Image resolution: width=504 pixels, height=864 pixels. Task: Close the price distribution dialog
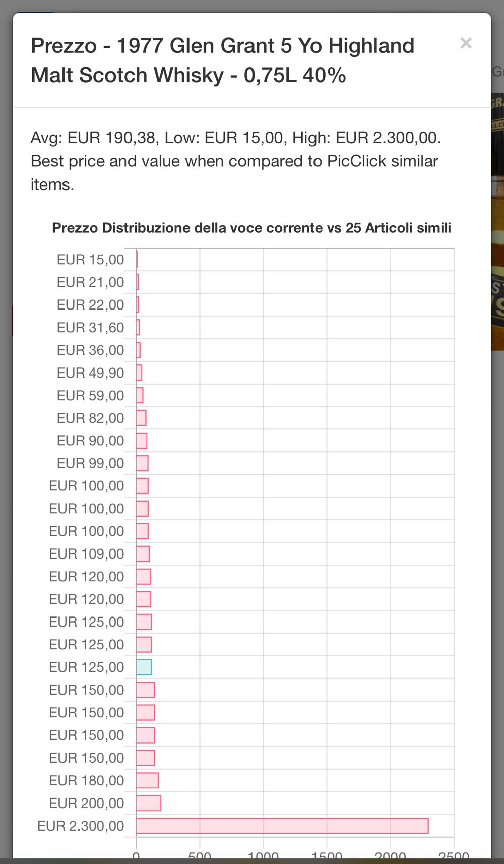click(466, 44)
